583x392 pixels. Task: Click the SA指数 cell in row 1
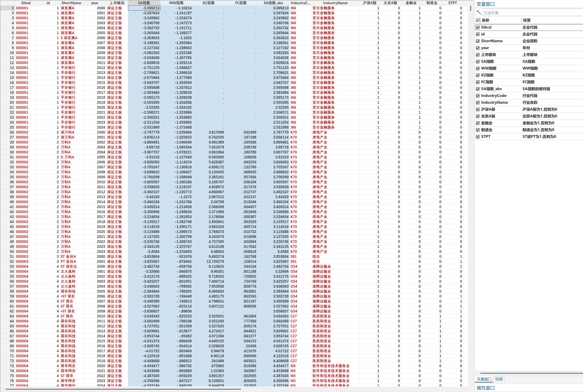click(144, 8)
